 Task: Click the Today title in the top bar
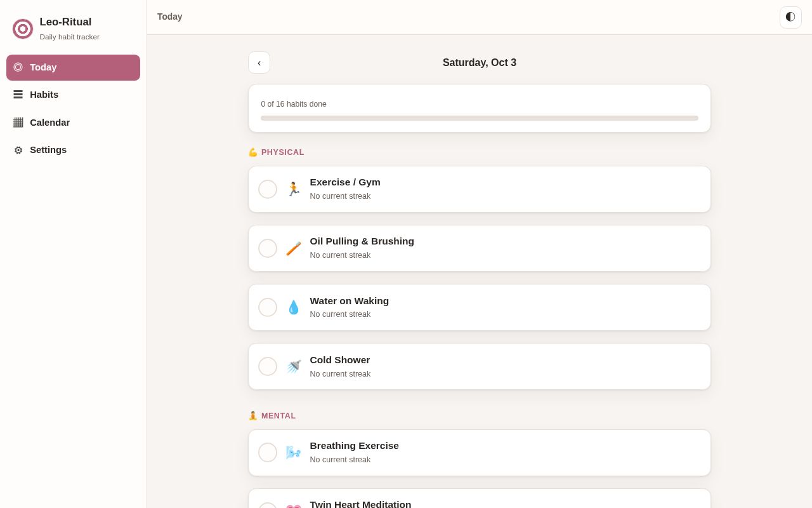170,17
